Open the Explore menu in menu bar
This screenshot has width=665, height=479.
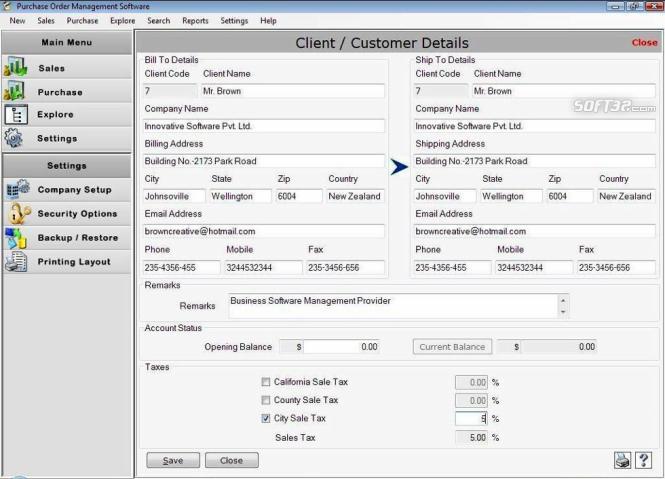click(123, 21)
